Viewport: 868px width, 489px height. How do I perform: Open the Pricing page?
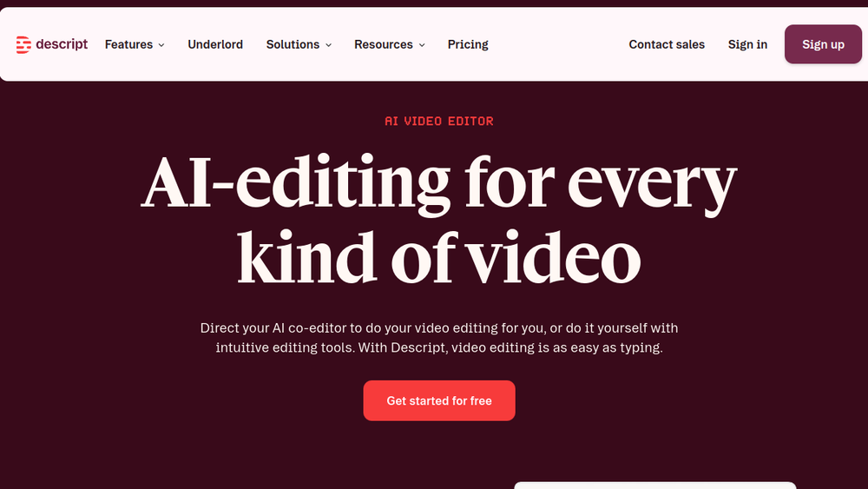(x=468, y=44)
